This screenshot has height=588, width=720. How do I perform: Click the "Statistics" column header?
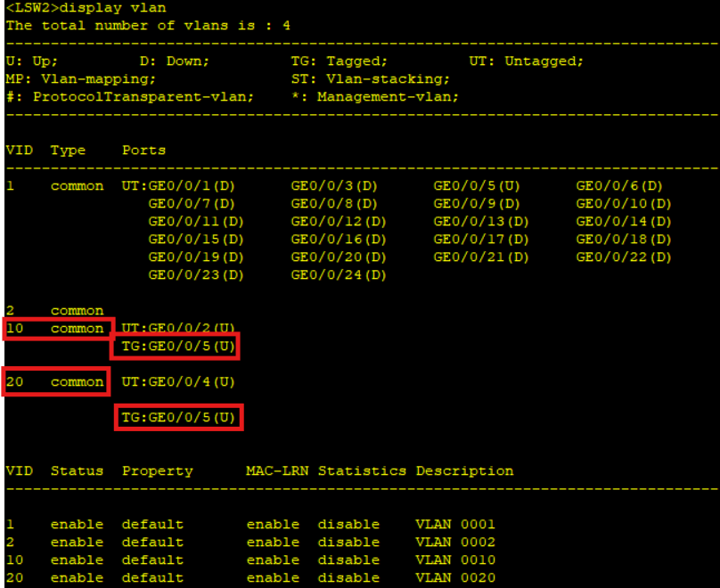tap(362, 471)
